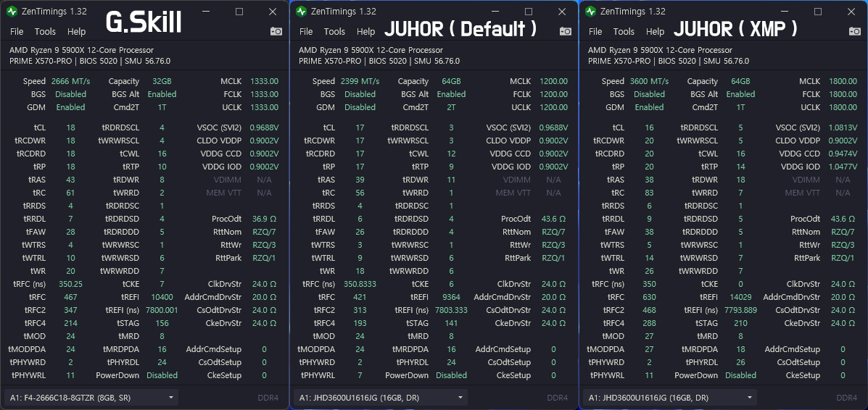
Task: Click tRFC (ns) value 350.25
Action: 70,285
